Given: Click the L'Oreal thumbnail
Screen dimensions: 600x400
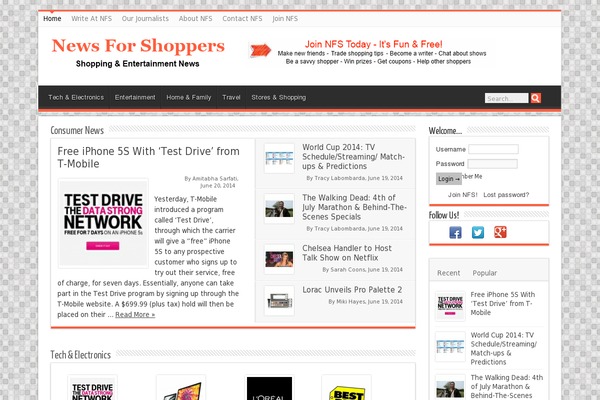Looking at the screenshot, I should [269, 388].
